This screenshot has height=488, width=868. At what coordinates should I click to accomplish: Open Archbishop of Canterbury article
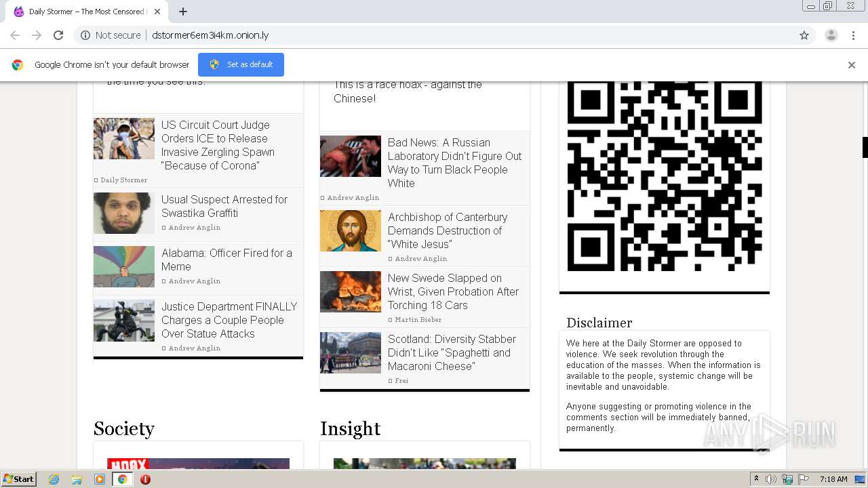(x=448, y=230)
